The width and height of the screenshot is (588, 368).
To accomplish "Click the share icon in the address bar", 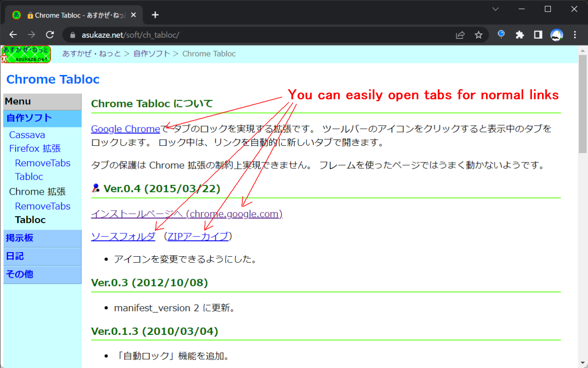I will click(460, 34).
